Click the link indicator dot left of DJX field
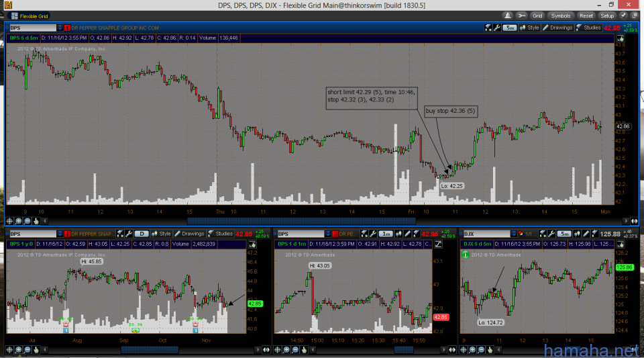The height and width of the screenshot is (358, 644). (x=461, y=234)
